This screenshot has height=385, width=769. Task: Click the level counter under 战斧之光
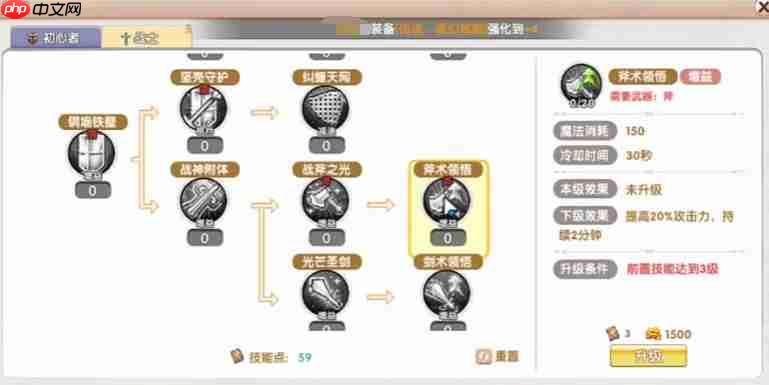(327, 238)
